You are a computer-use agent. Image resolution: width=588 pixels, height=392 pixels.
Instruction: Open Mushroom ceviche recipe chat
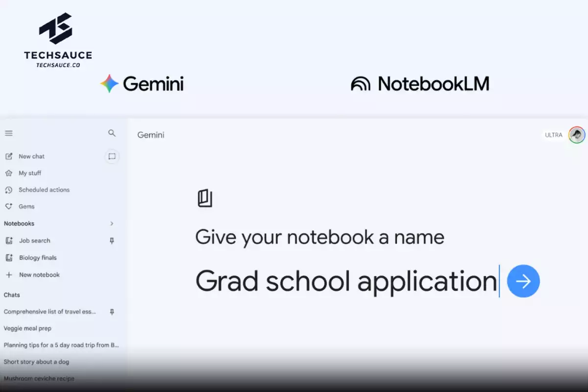[39, 378]
